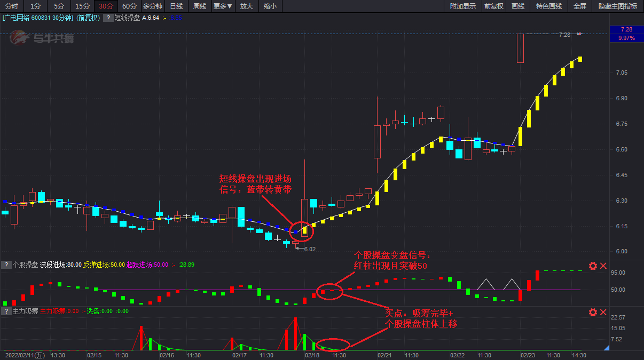Click the 7.28 current price label
The width and height of the screenshot is (644, 360).
(x=626, y=30)
